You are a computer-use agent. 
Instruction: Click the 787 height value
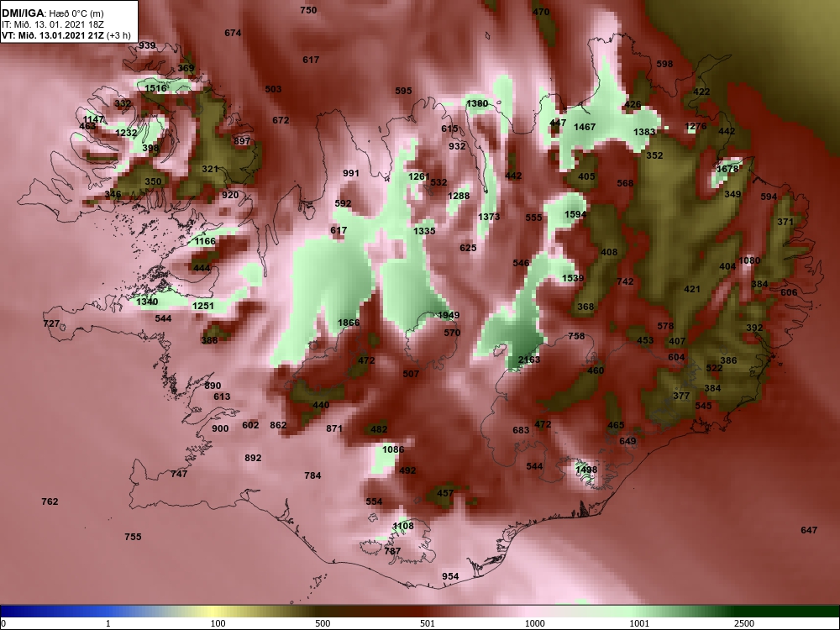click(x=392, y=550)
